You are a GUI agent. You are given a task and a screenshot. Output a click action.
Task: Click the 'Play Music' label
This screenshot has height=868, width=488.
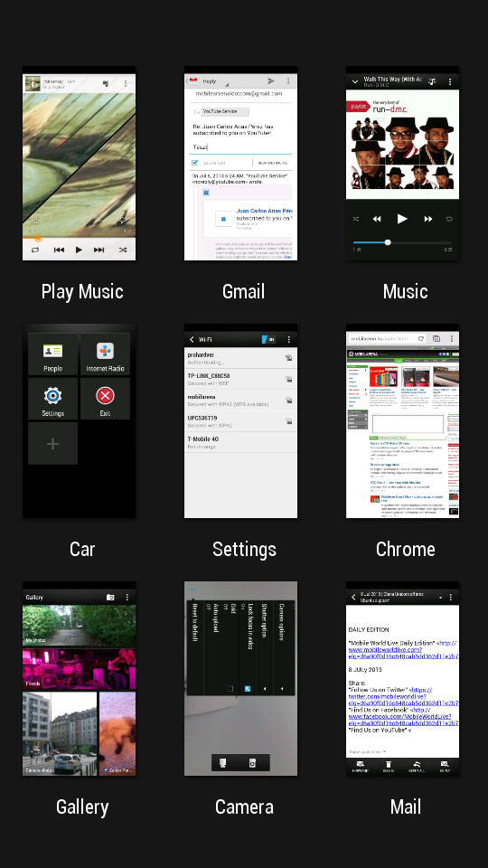(x=82, y=292)
